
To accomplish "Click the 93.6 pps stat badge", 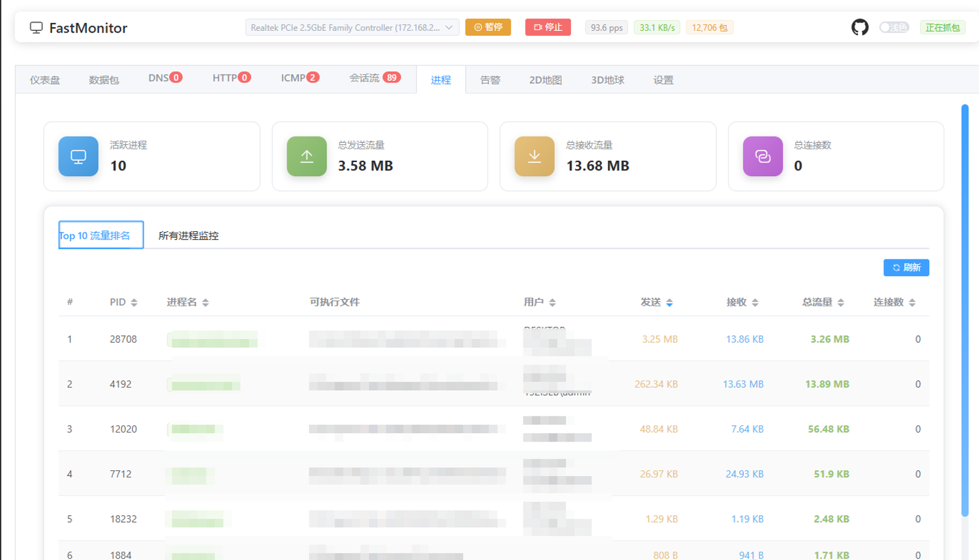I will 606,28.
